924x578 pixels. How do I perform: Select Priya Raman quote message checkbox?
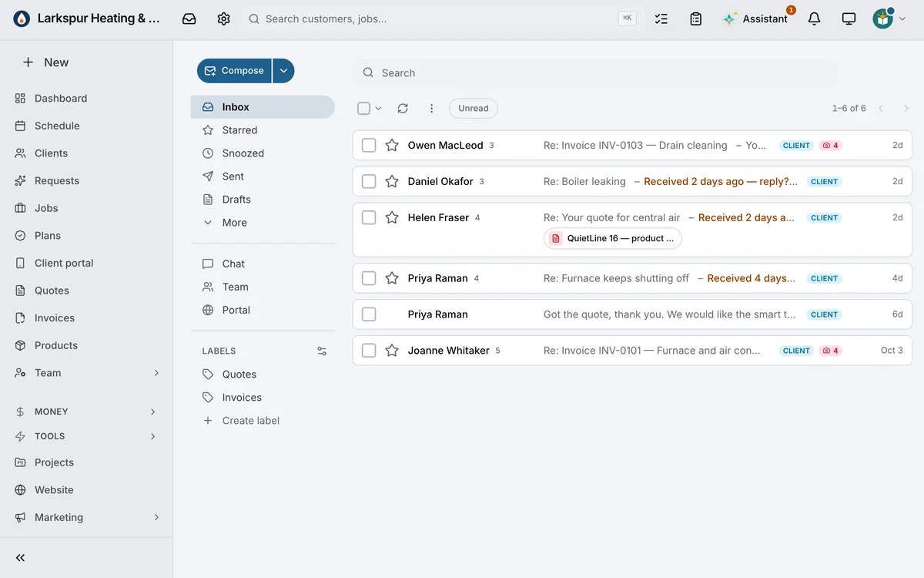pyautogui.click(x=369, y=314)
